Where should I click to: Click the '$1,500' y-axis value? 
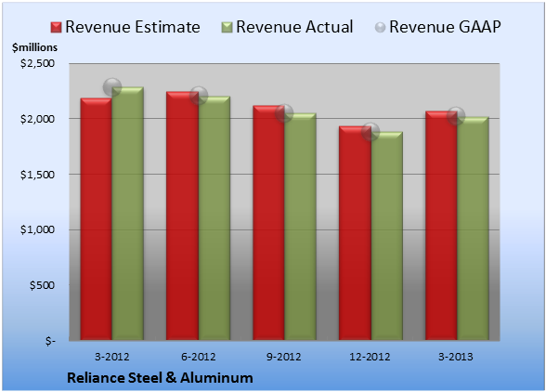coord(37,175)
